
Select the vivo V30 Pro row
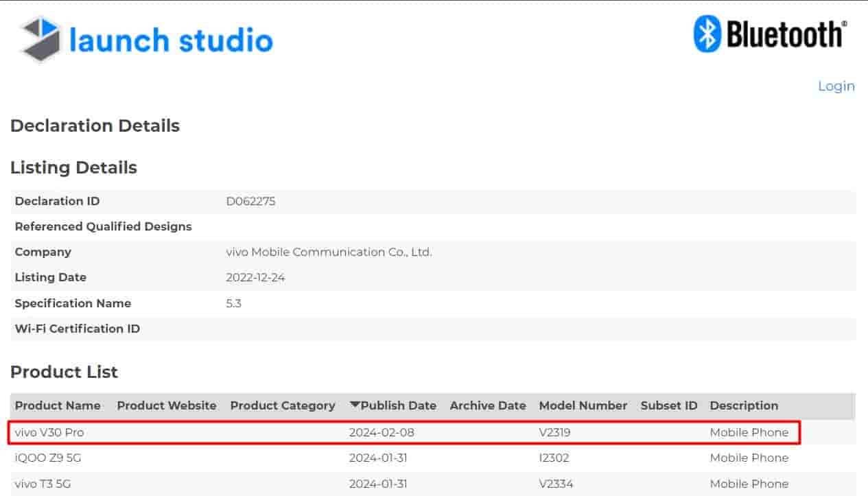(49, 432)
